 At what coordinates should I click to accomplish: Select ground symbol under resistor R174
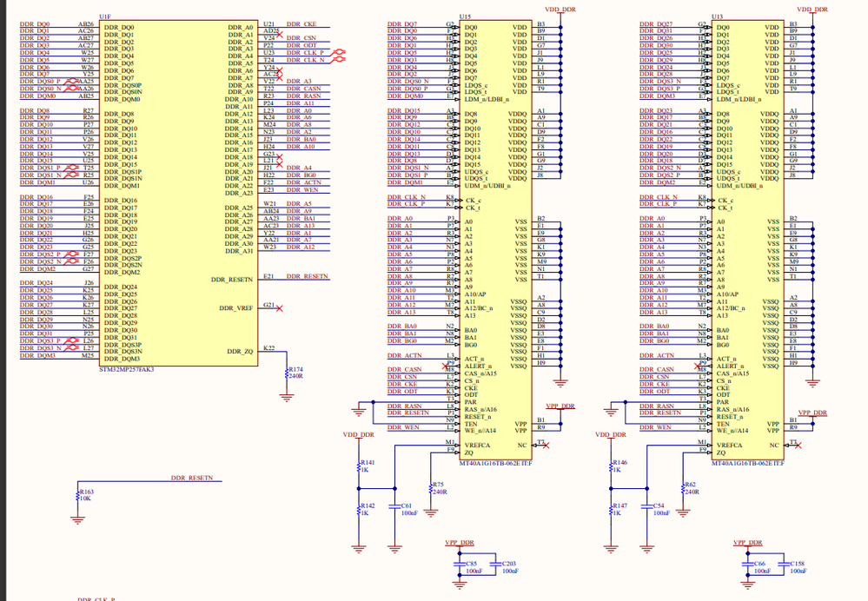click(x=286, y=397)
